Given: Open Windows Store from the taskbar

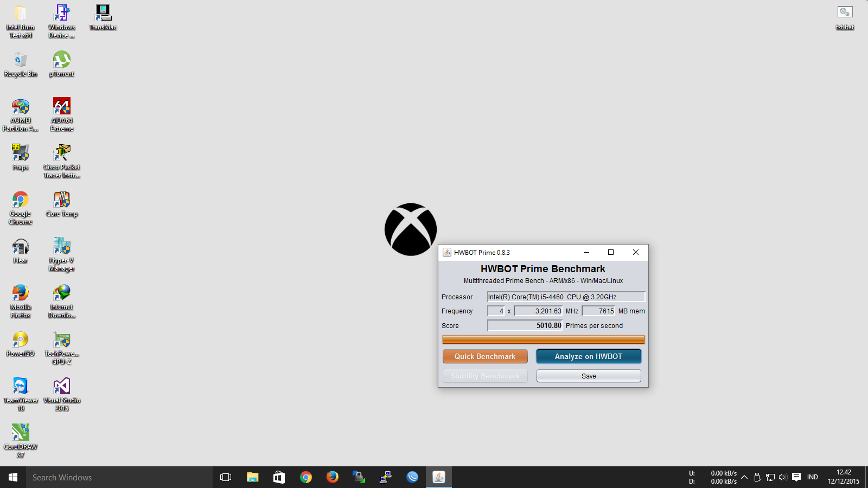Looking at the screenshot, I should 279,477.
